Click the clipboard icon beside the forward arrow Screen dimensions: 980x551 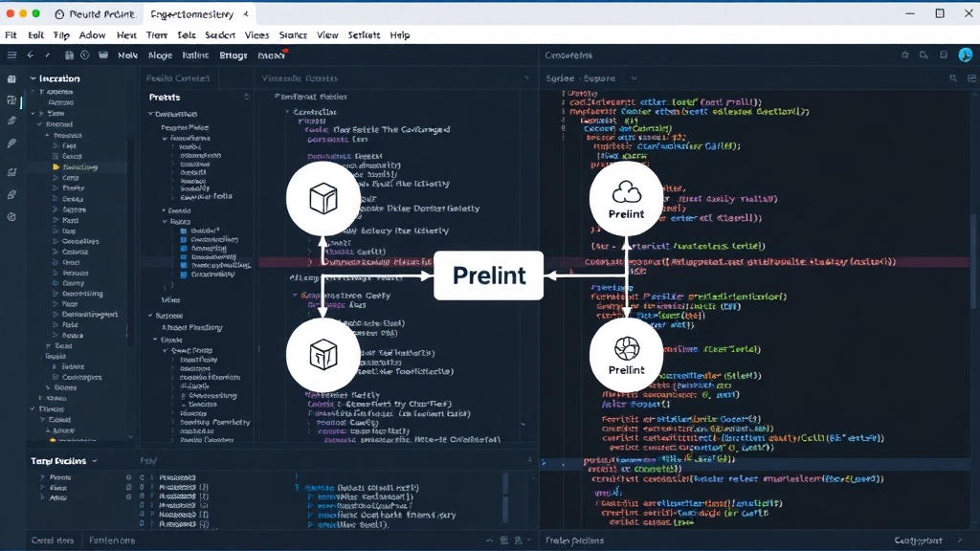click(x=69, y=55)
